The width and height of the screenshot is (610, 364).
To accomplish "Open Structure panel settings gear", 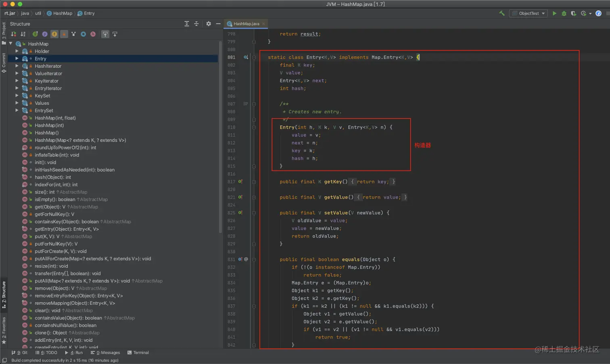I will click(209, 24).
